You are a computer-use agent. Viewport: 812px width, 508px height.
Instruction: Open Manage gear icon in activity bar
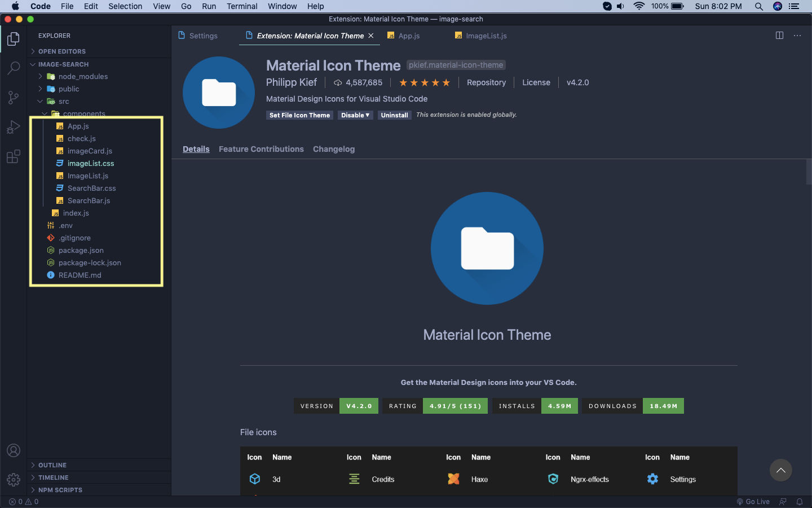pos(14,480)
